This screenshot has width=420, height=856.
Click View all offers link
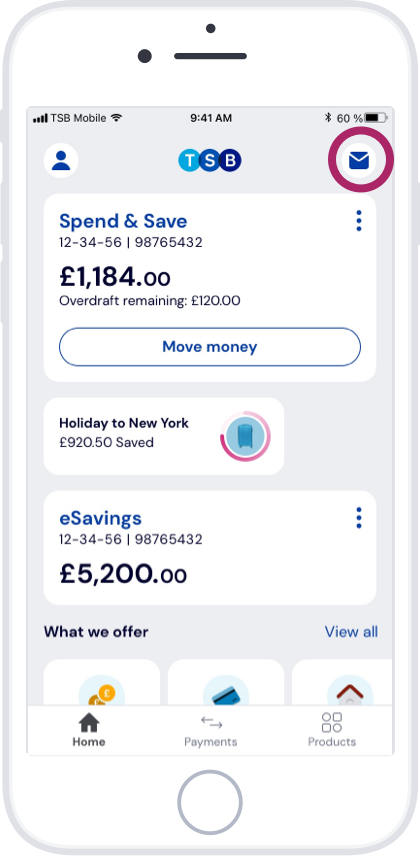[351, 632]
